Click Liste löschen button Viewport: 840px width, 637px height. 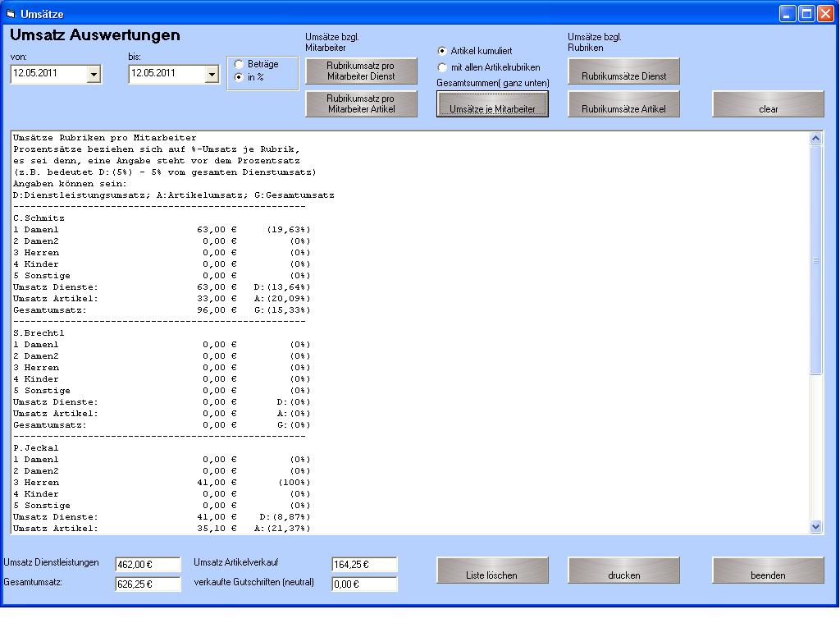tap(492, 571)
